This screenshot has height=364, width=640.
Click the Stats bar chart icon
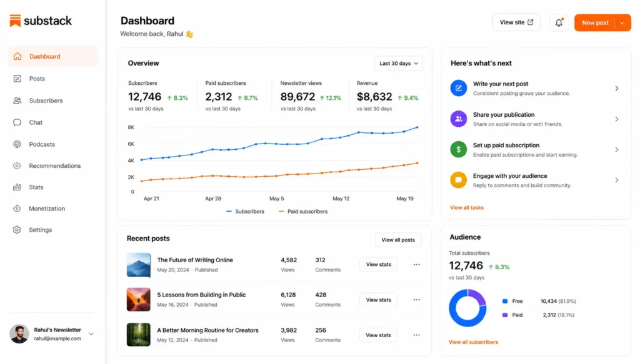pos(17,187)
